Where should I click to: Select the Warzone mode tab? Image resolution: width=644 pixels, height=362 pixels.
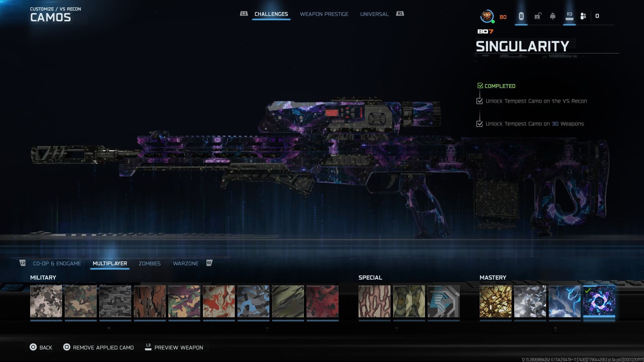click(x=185, y=263)
